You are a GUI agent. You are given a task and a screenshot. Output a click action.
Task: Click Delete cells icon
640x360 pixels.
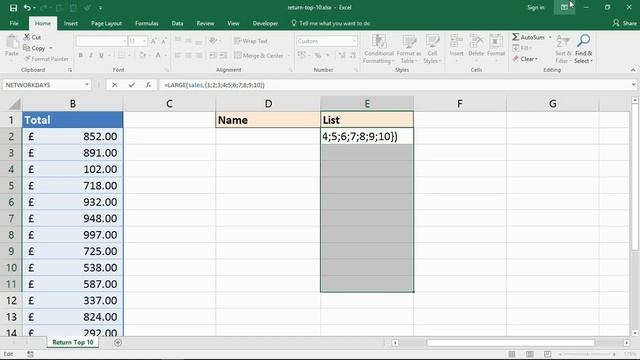click(476, 41)
